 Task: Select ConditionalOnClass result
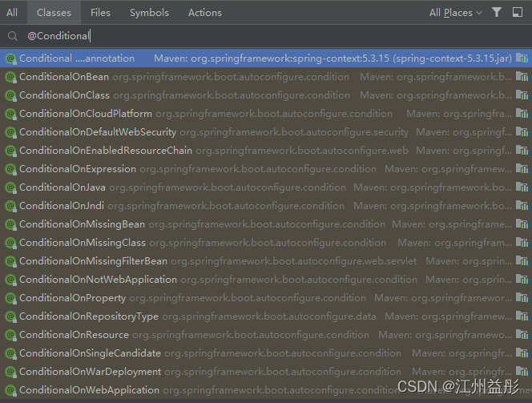(x=266, y=95)
